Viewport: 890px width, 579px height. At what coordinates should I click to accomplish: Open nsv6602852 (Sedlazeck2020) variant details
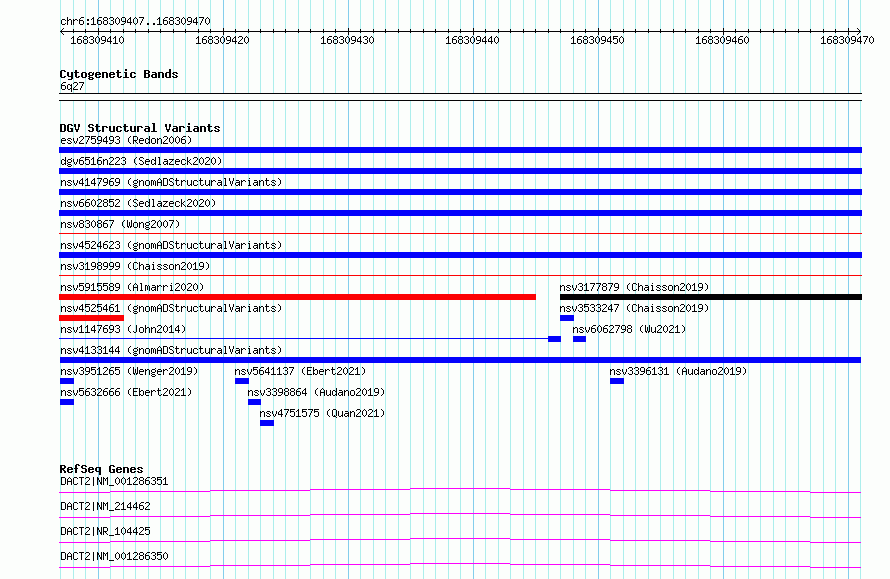click(x=138, y=203)
